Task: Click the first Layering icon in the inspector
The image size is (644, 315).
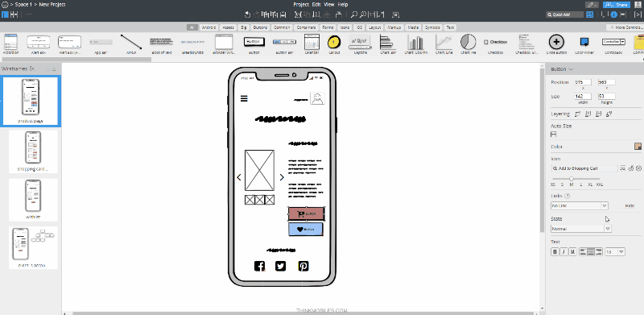Action: pyautogui.click(x=577, y=114)
